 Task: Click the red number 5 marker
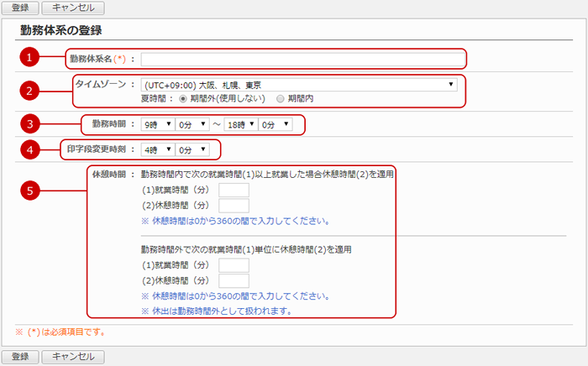[x=30, y=191]
